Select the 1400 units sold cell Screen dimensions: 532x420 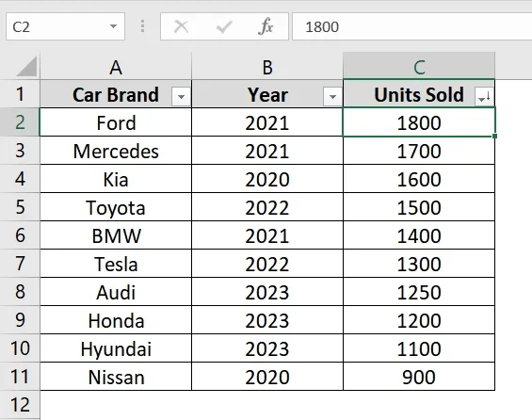(419, 235)
